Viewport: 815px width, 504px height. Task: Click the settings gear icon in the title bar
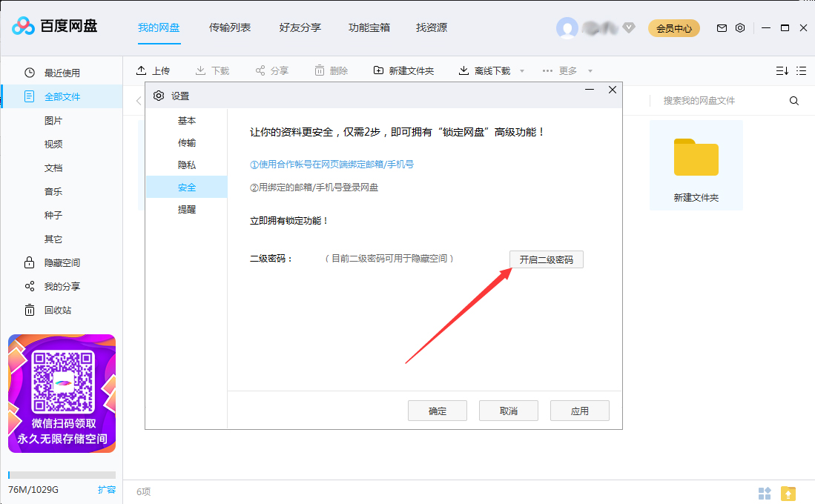pos(739,27)
